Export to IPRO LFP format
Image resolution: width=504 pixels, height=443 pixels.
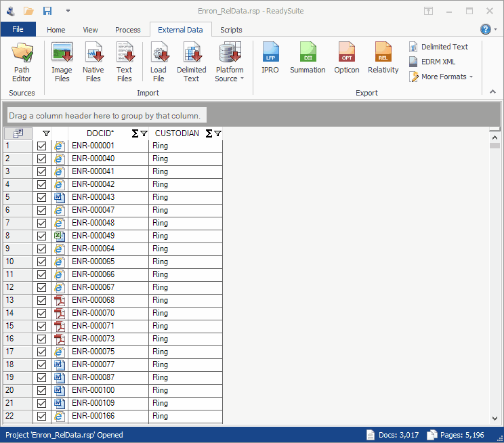[270, 58]
